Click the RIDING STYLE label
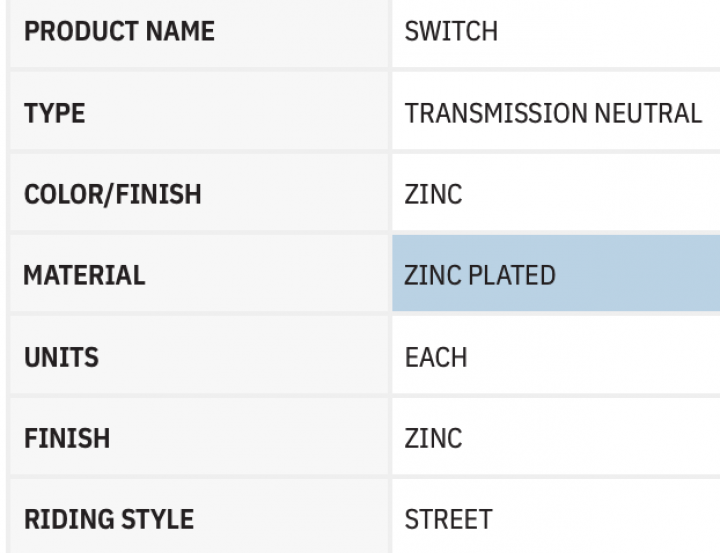The height and width of the screenshot is (553, 720). coord(109,519)
